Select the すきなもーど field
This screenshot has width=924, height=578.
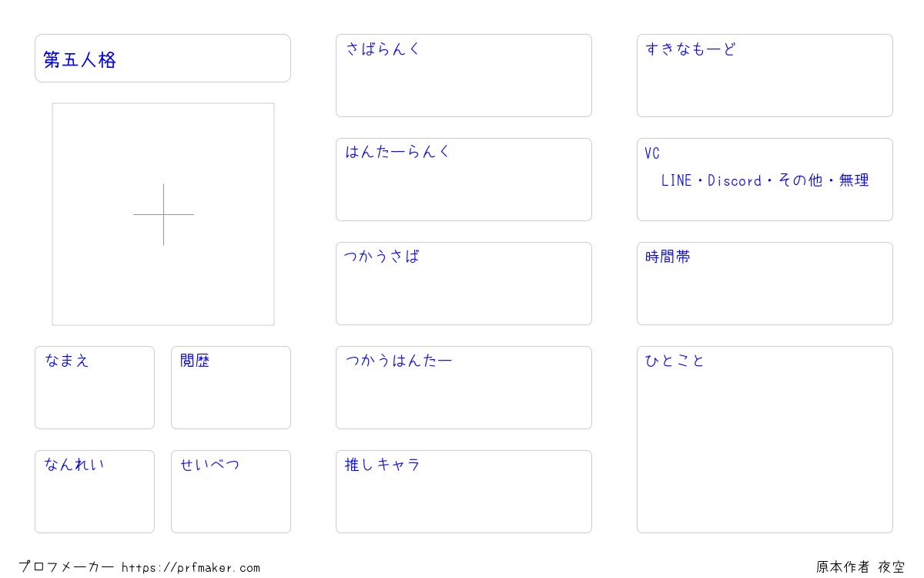coord(765,76)
